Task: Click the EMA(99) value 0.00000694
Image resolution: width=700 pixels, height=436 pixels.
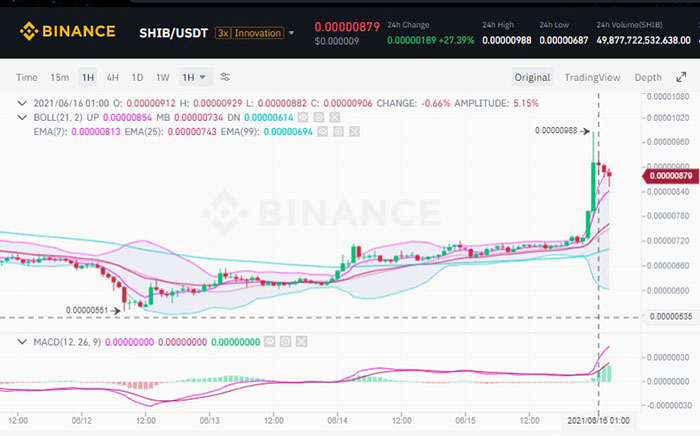Action: 288,132
